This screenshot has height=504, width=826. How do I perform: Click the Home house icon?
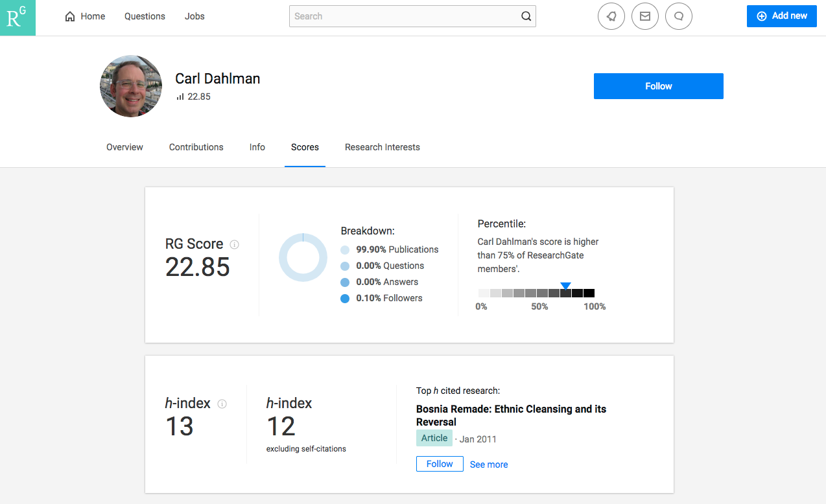70,16
